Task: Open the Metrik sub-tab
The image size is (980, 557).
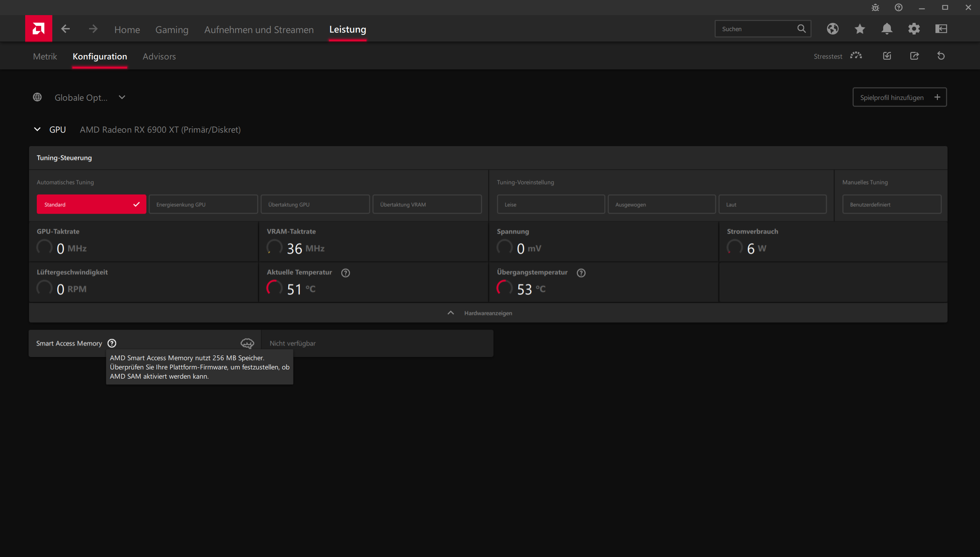Action: (x=45, y=57)
